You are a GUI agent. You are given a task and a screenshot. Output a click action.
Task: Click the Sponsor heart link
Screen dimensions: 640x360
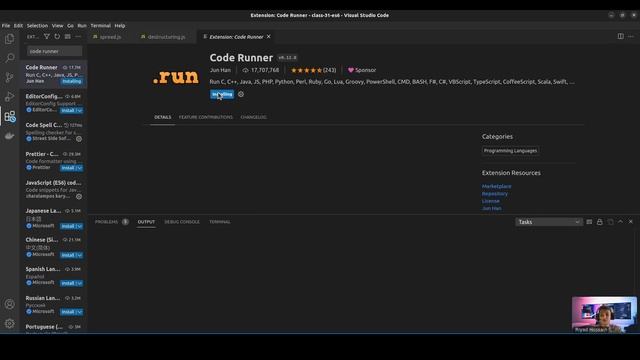point(362,70)
